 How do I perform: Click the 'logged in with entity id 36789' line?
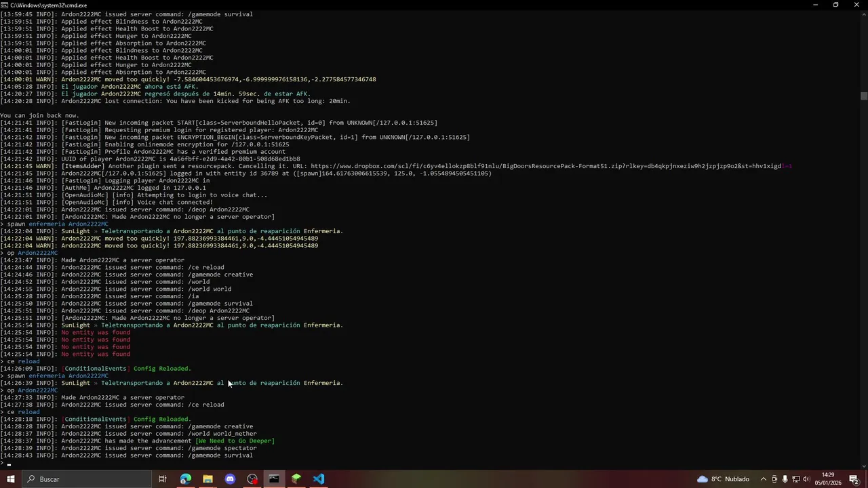pyautogui.click(x=246, y=174)
